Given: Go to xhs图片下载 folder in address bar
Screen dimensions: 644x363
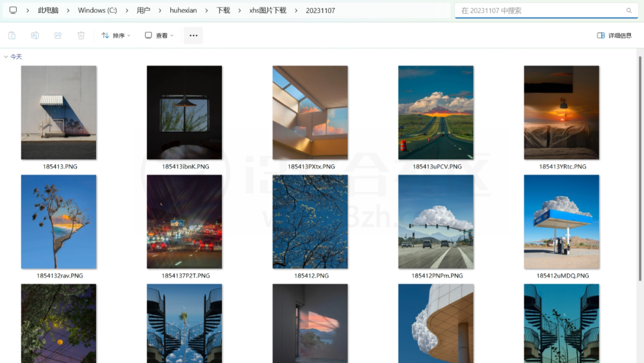Looking at the screenshot, I should [268, 10].
